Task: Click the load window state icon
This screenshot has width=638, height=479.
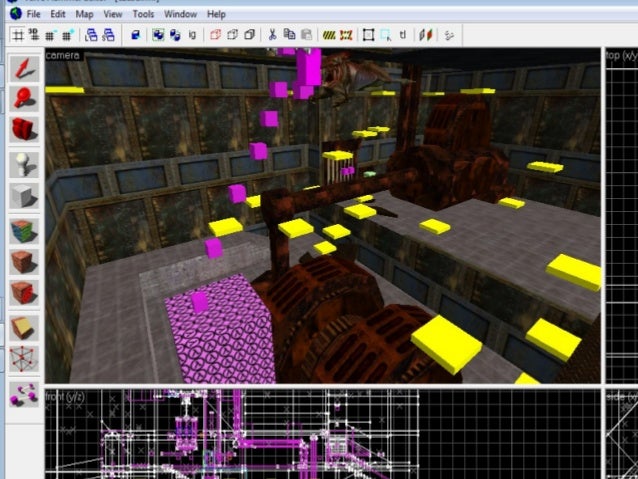Action: click(x=91, y=35)
